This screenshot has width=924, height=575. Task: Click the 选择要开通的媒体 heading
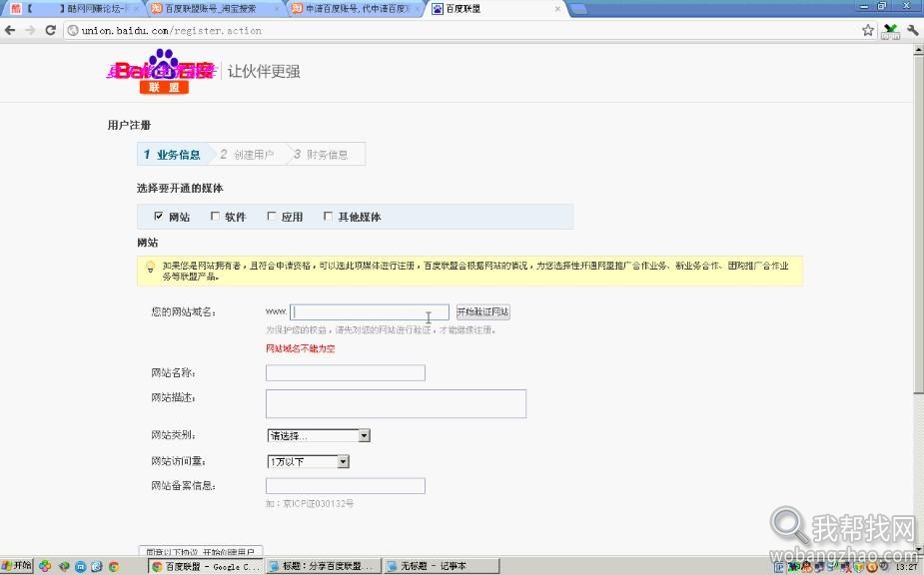180,189
